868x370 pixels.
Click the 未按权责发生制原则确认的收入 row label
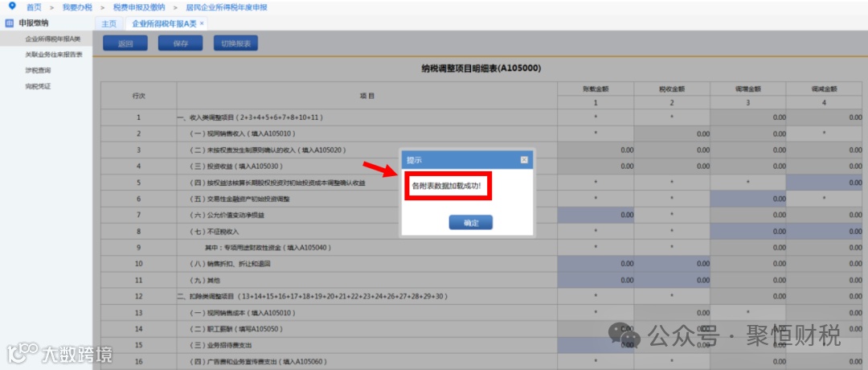(x=268, y=150)
